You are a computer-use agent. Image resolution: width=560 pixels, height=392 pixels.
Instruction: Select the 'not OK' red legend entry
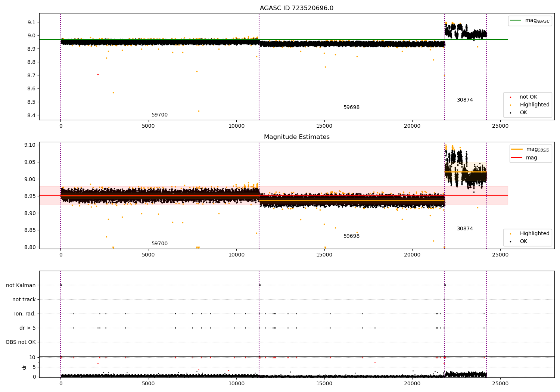(523, 97)
